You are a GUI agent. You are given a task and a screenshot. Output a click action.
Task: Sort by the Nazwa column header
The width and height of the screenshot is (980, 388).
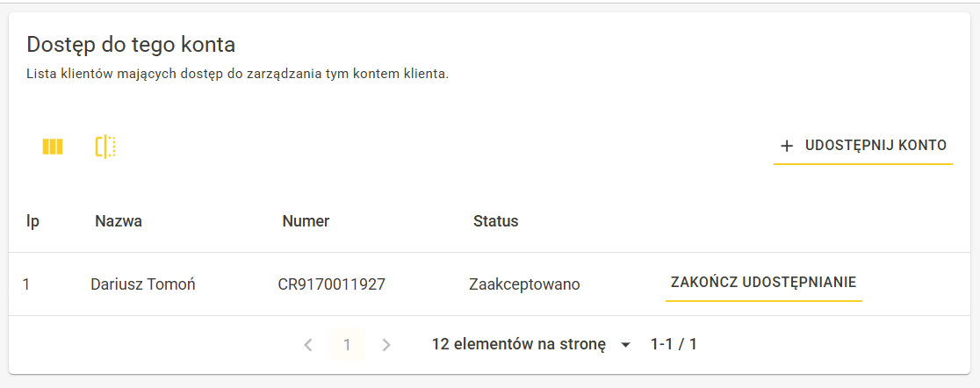(x=119, y=221)
